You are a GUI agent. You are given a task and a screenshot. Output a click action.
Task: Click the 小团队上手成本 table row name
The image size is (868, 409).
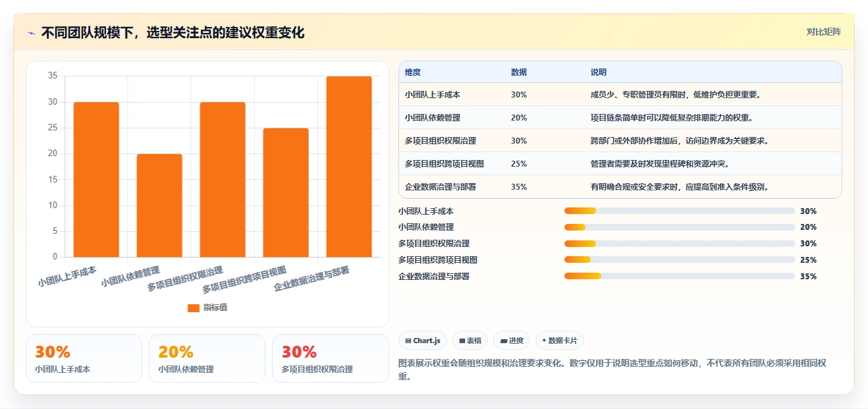[433, 95]
